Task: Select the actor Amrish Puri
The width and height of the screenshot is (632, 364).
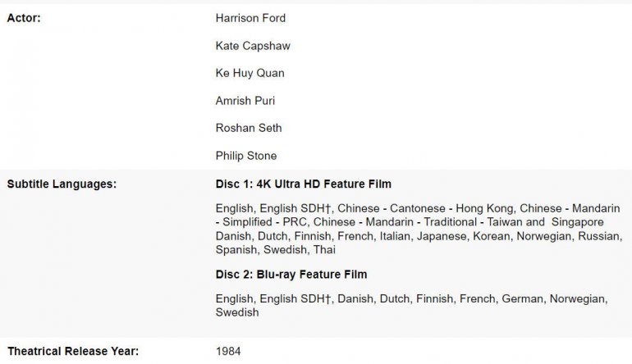Action: [245, 101]
